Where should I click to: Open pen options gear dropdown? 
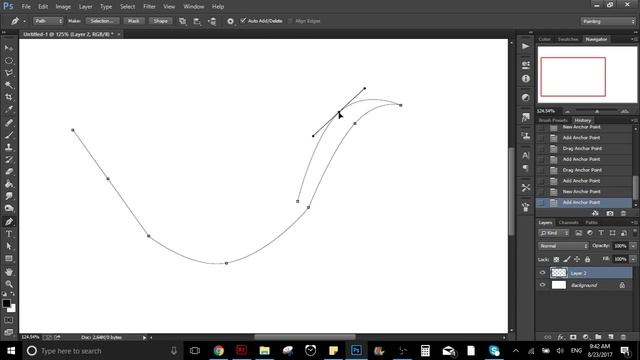click(x=231, y=21)
